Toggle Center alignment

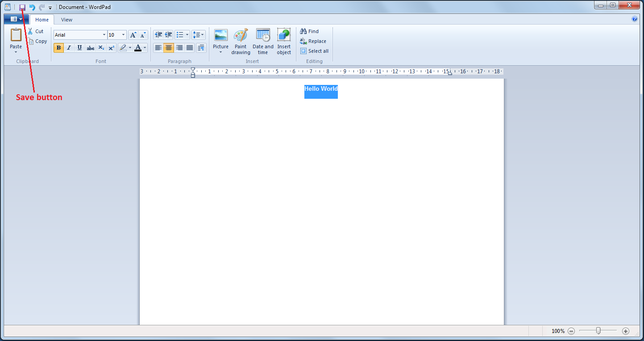[x=168, y=48]
